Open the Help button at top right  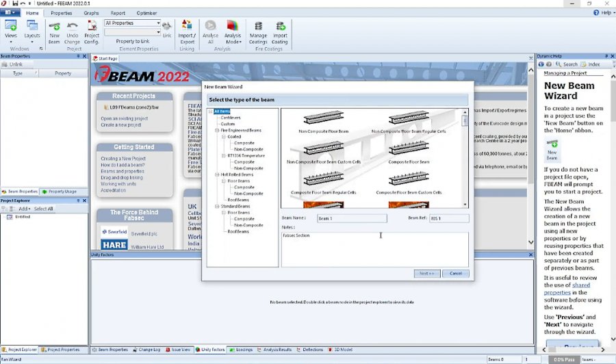[604, 12]
